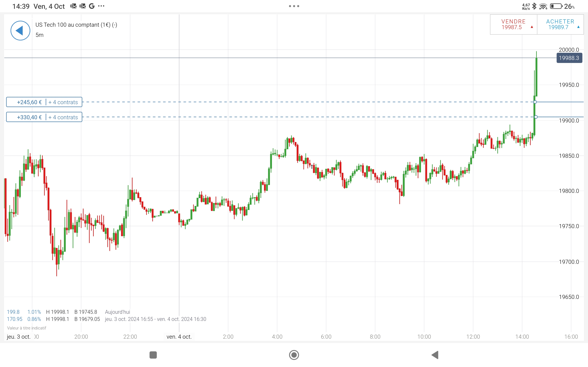Screen dimensions: 588x367
Task: Tap the Android home circle icon
Action: pyautogui.click(x=294, y=355)
